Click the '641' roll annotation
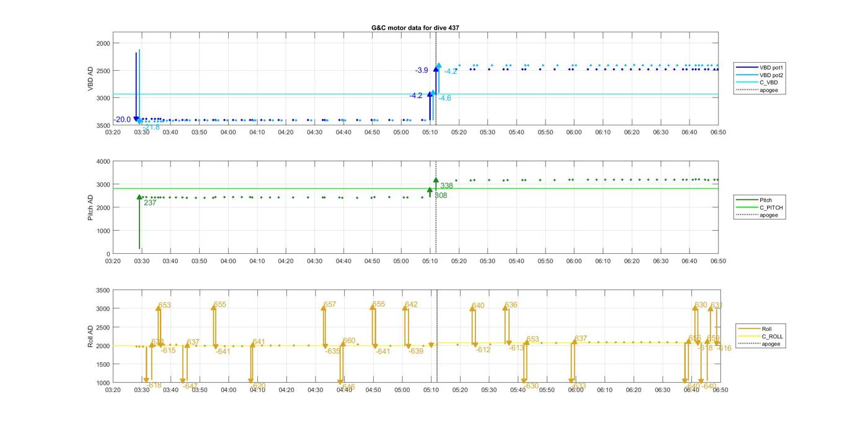868x430 pixels. pos(259,342)
